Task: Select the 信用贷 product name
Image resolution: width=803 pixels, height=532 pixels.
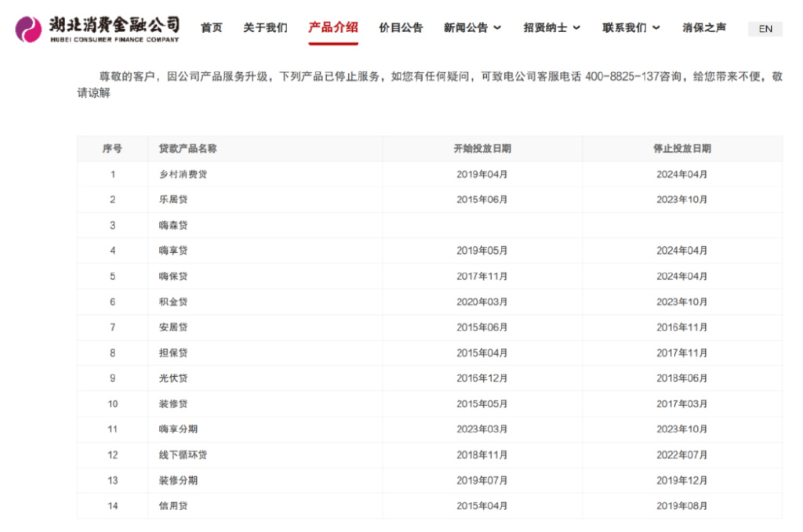Action: [x=173, y=506]
